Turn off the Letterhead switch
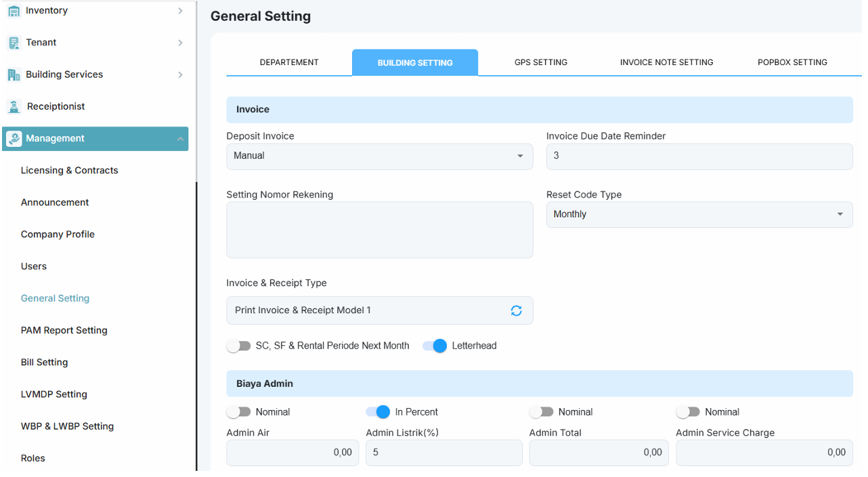Image resolution: width=868 pixels, height=477 pixels. pyautogui.click(x=435, y=346)
